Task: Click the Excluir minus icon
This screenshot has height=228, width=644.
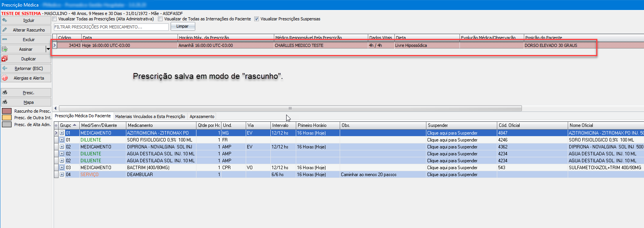Action: pyautogui.click(x=5, y=39)
